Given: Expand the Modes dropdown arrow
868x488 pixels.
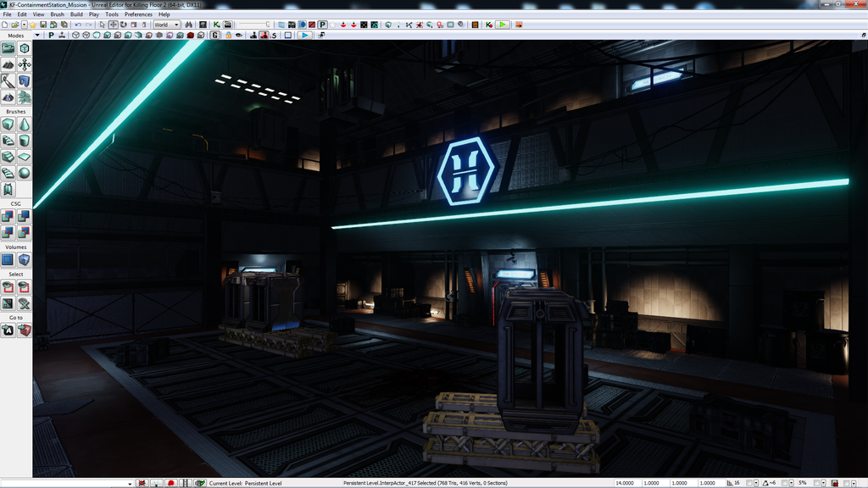Looking at the screenshot, I should click(x=37, y=36).
